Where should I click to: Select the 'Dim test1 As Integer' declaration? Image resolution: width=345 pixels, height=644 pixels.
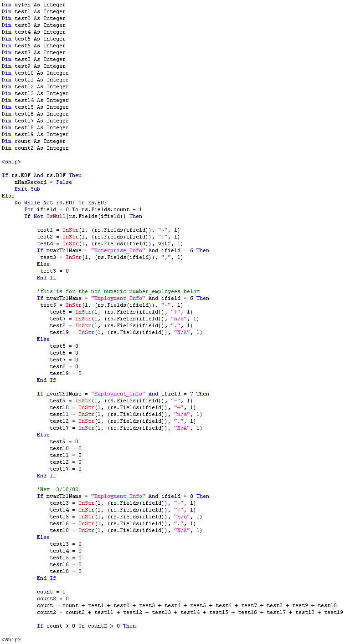[33, 11]
